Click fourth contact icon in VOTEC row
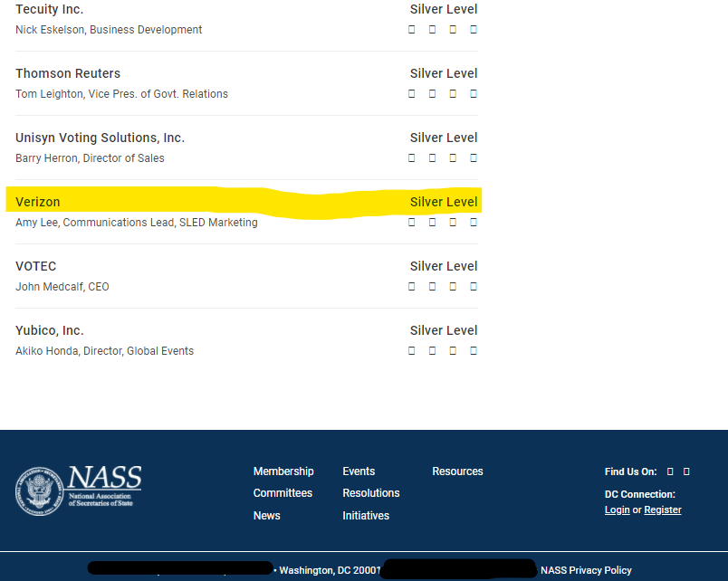 (x=473, y=287)
